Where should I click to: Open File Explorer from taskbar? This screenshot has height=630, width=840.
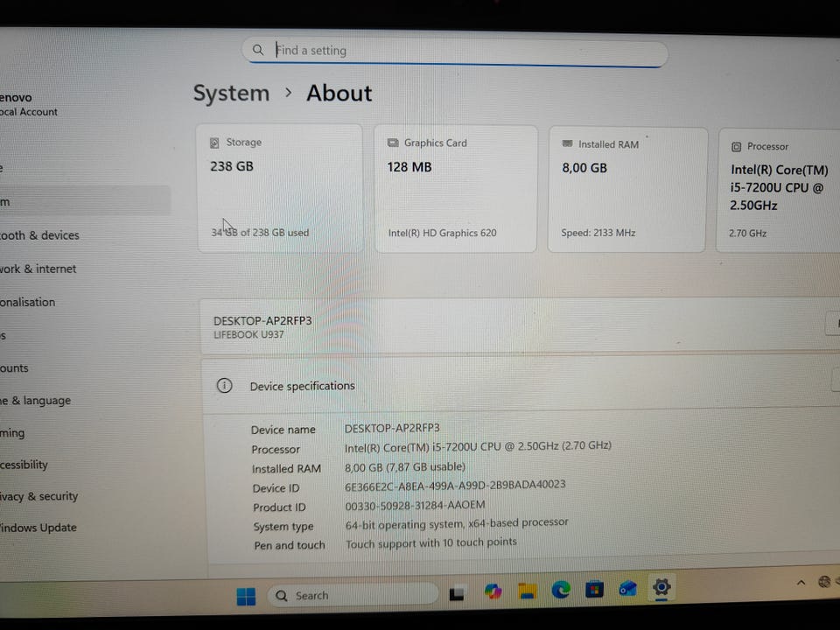(x=528, y=591)
